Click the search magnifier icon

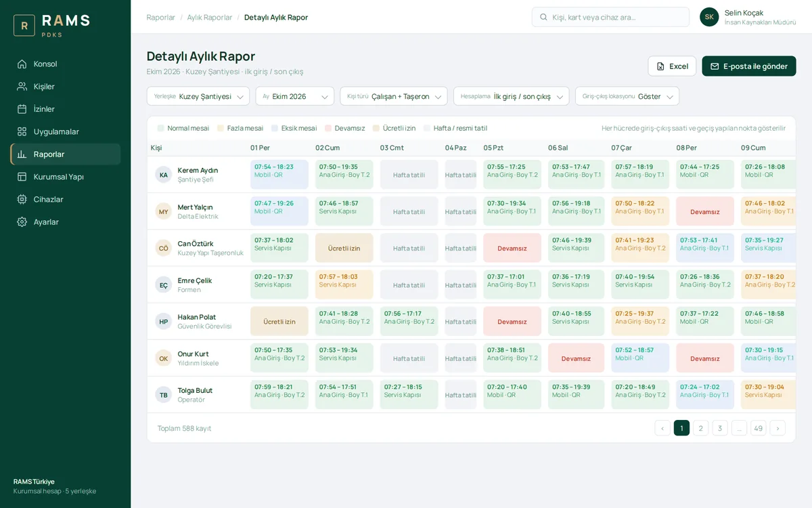[x=543, y=17]
